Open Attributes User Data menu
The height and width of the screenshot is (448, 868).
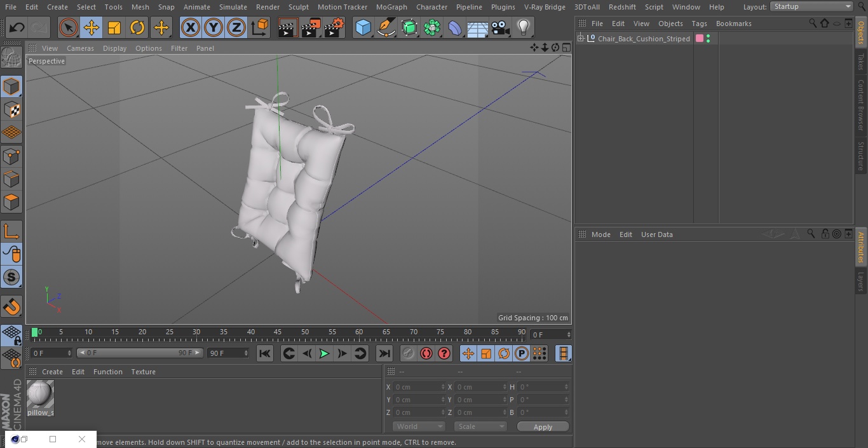[x=656, y=234]
